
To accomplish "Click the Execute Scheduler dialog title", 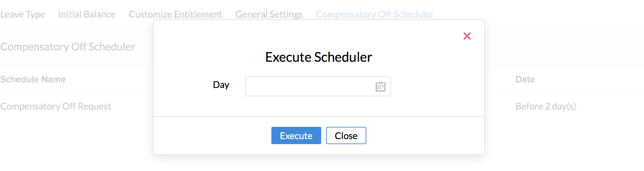I will [319, 57].
